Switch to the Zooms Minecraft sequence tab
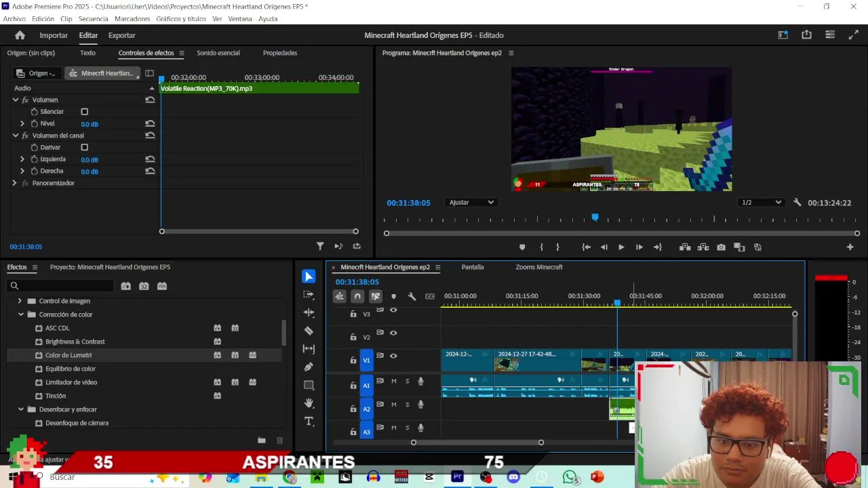 coord(539,267)
